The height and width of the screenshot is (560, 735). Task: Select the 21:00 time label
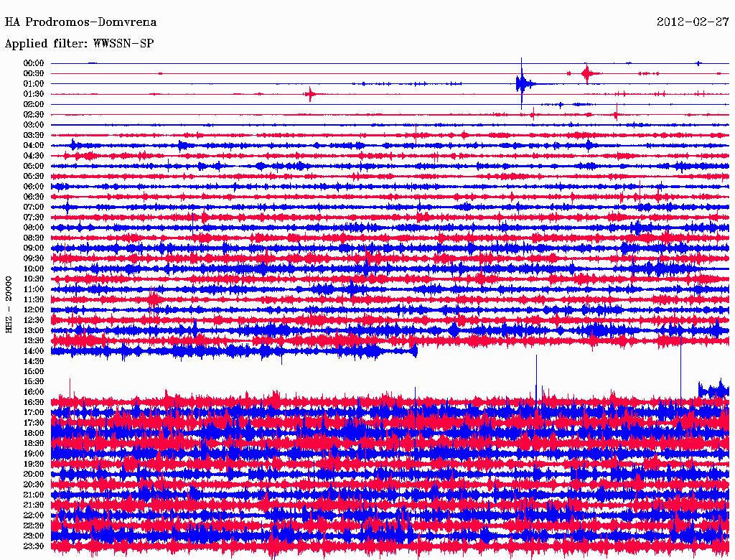point(34,495)
